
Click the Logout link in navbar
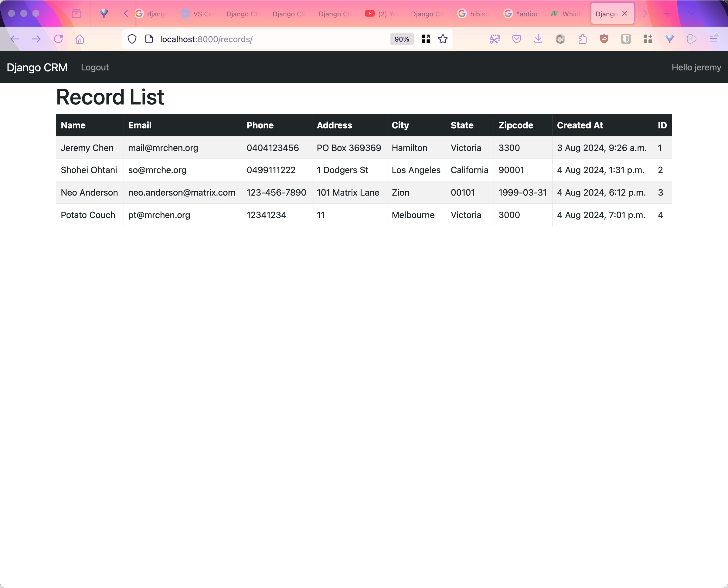coord(95,67)
